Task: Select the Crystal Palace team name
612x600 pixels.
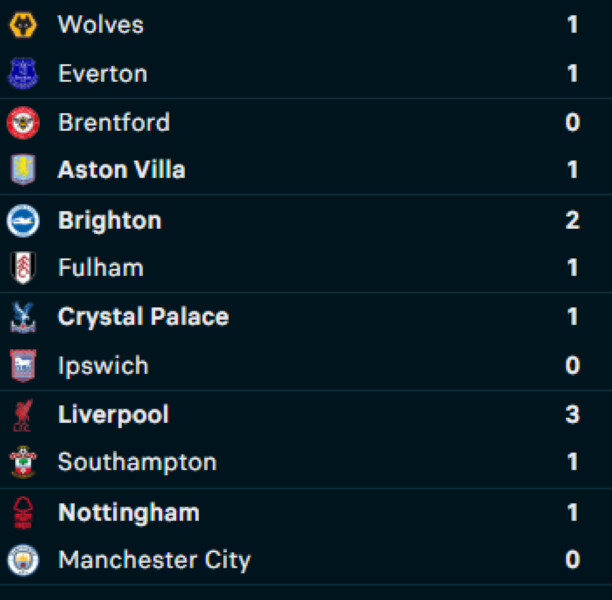Action: (143, 317)
